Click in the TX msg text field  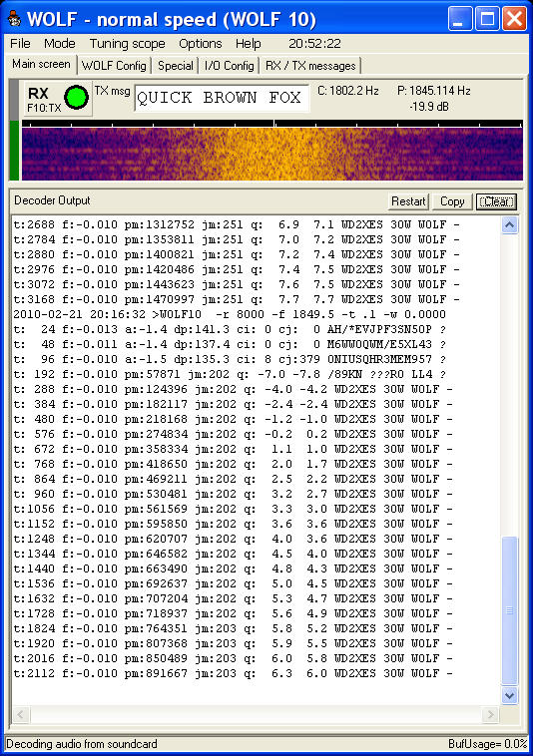[222, 98]
